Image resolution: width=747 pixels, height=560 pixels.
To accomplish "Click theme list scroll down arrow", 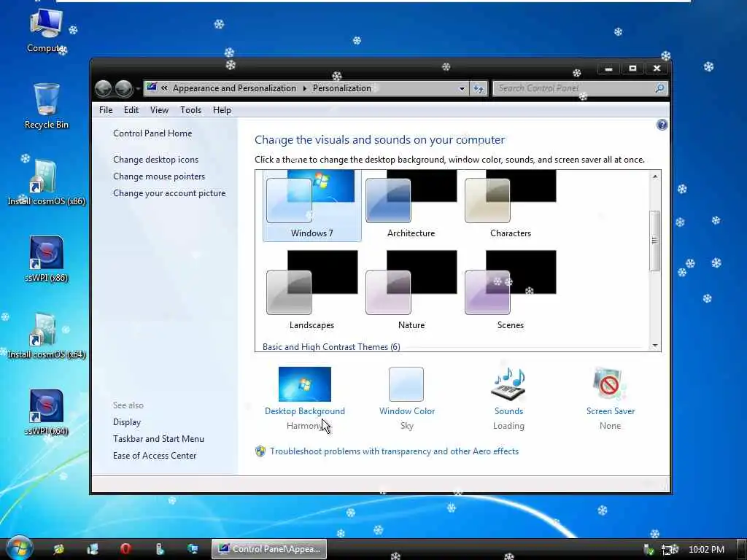I will (x=655, y=346).
